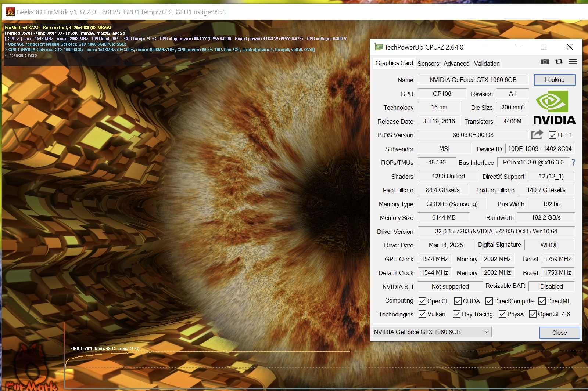The width and height of the screenshot is (588, 391).
Task: Click the Technology 16 nm field
Action: (x=439, y=107)
